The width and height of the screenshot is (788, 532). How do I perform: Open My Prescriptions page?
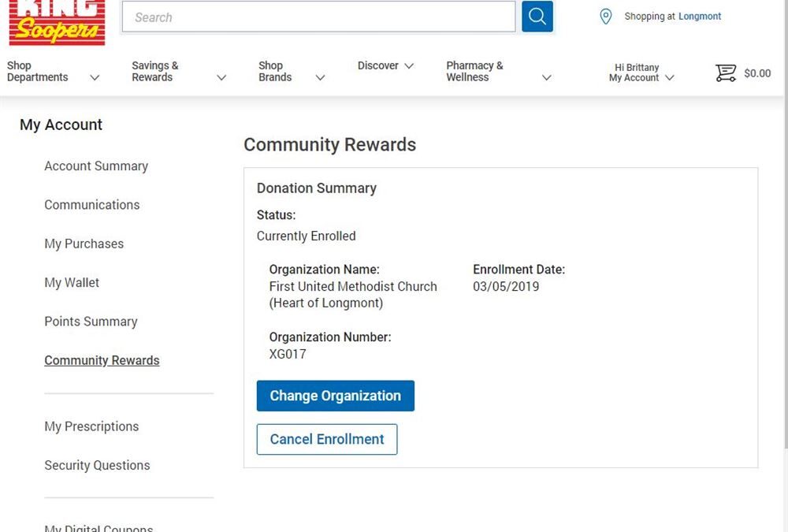click(91, 426)
